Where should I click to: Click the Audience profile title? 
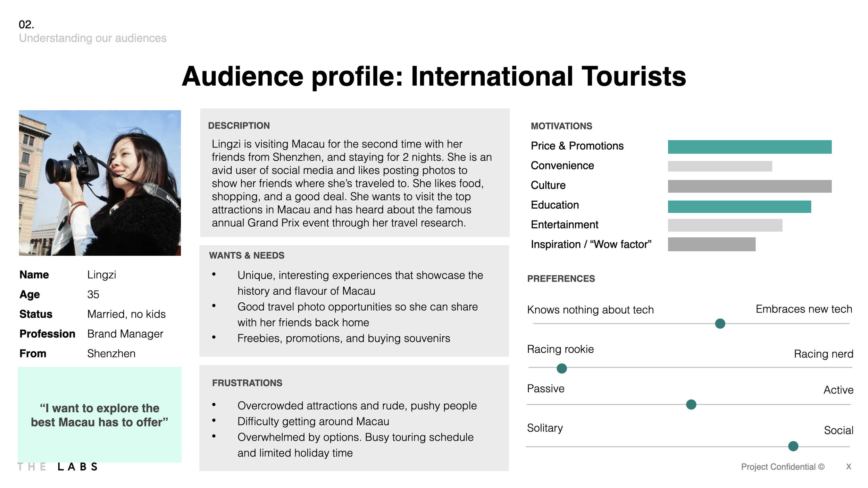point(434,76)
